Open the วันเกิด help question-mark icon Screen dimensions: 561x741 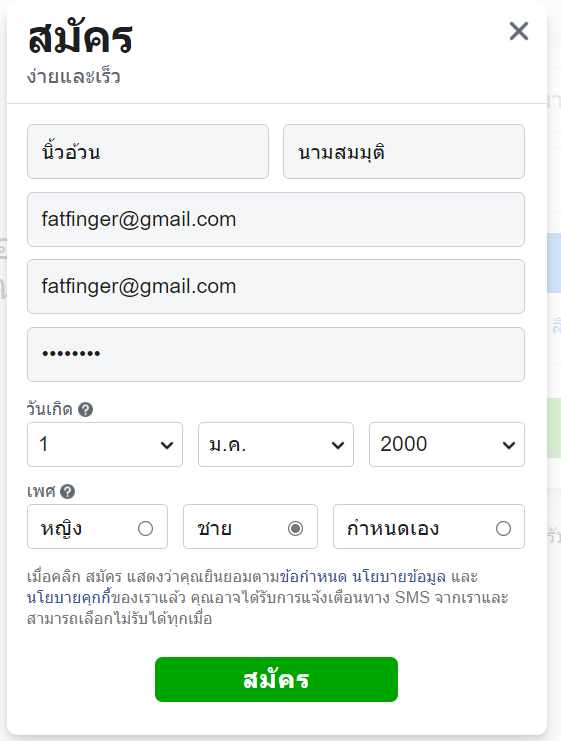pyautogui.click(x=85, y=409)
